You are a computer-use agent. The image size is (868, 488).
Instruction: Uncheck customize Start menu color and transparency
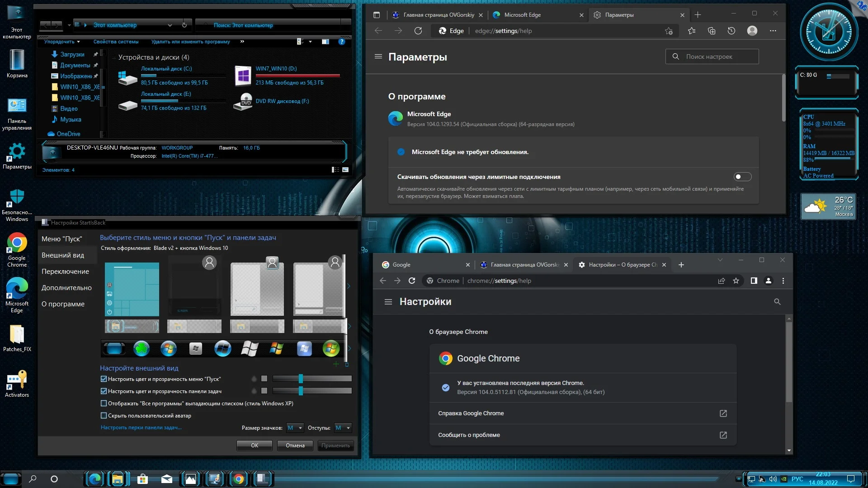click(104, 379)
